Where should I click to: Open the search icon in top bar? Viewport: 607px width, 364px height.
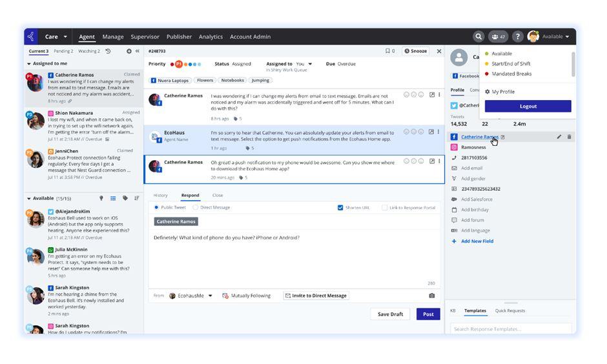click(x=478, y=37)
